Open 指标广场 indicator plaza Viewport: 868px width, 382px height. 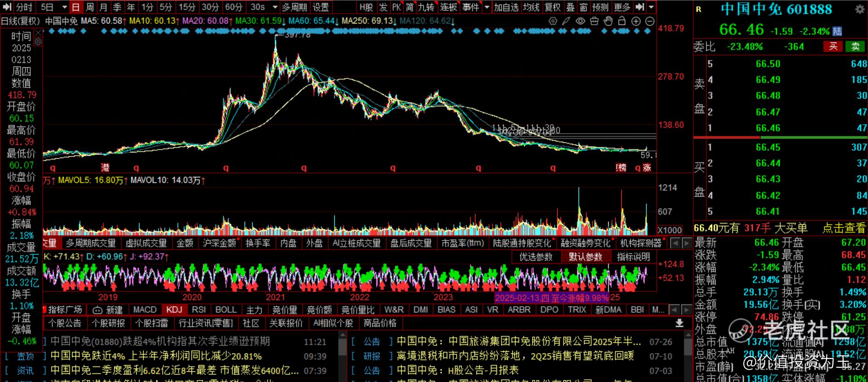[x=65, y=310]
